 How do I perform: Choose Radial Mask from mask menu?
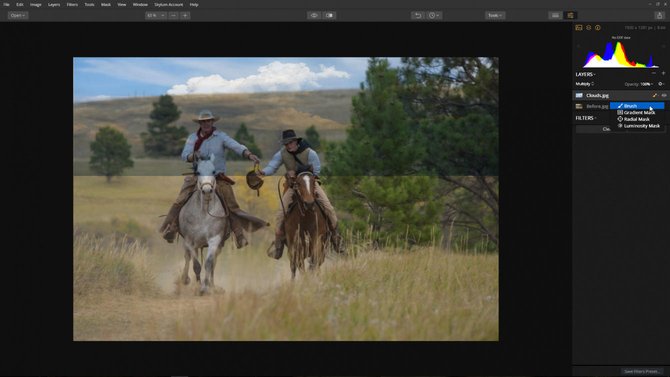coord(637,119)
